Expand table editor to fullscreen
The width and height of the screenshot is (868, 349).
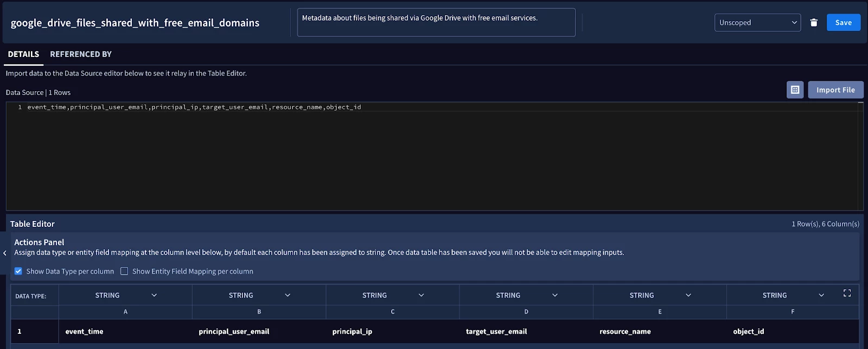[x=847, y=293]
